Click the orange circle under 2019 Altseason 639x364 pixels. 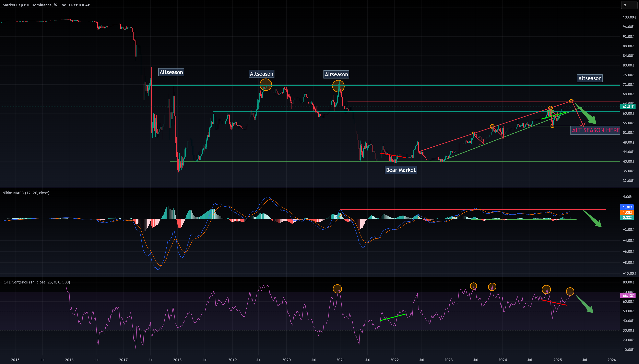pos(266,85)
